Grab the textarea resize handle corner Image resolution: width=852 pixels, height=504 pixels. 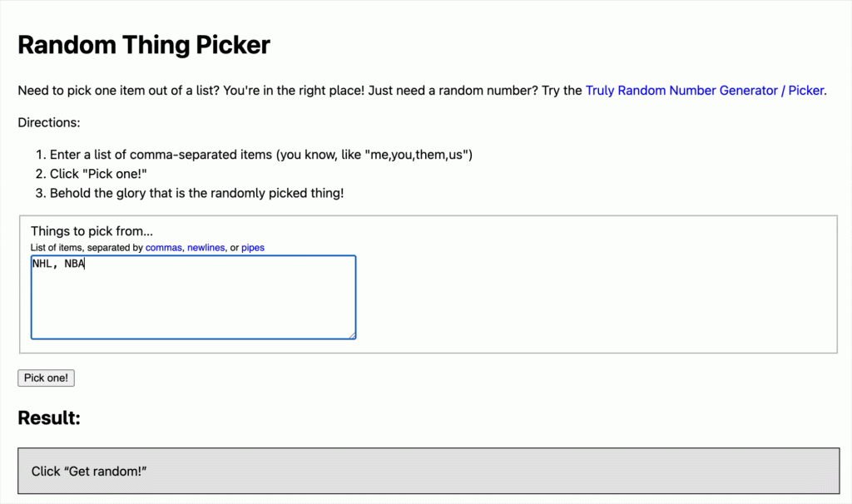[x=353, y=335]
